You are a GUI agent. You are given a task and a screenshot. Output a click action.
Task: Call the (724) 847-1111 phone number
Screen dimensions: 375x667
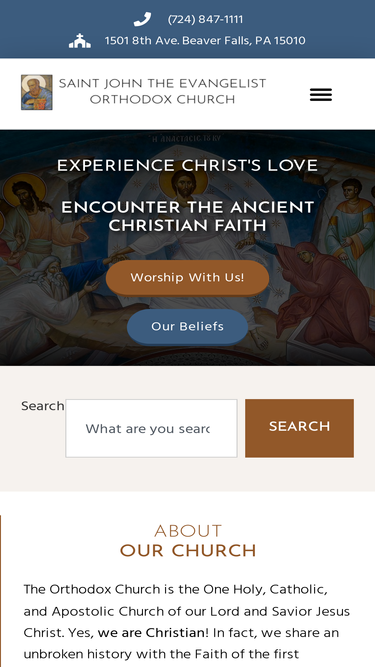coord(205,20)
